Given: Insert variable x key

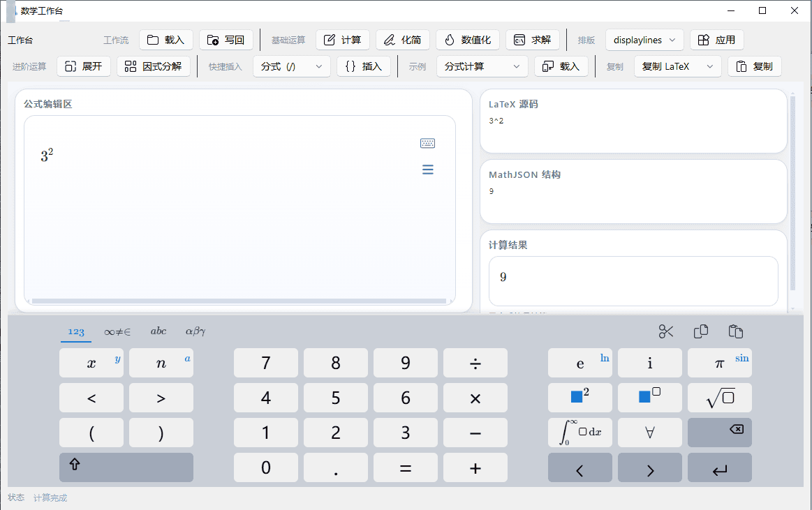Looking at the screenshot, I should tap(91, 363).
